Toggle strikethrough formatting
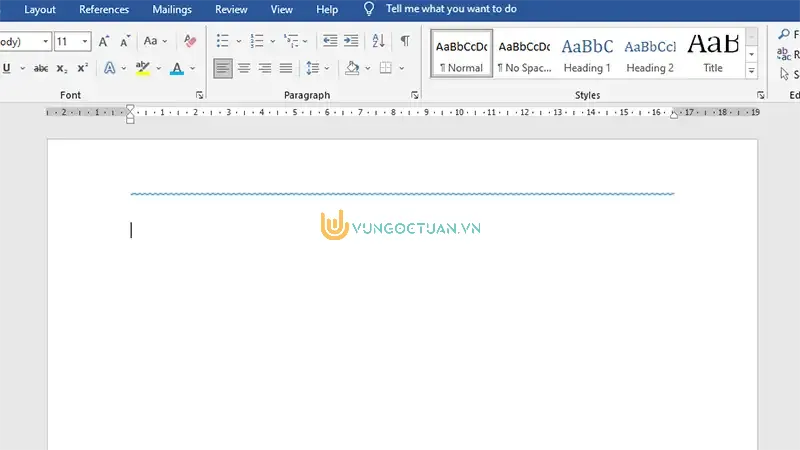The width and height of the screenshot is (800, 450). point(41,68)
